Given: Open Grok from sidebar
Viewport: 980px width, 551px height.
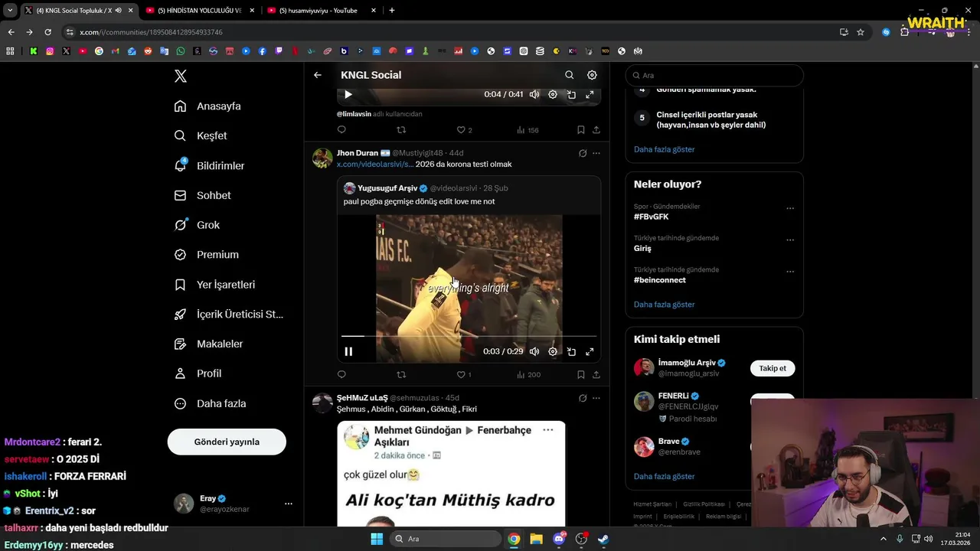Looking at the screenshot, I should click(x=197, y=225).
